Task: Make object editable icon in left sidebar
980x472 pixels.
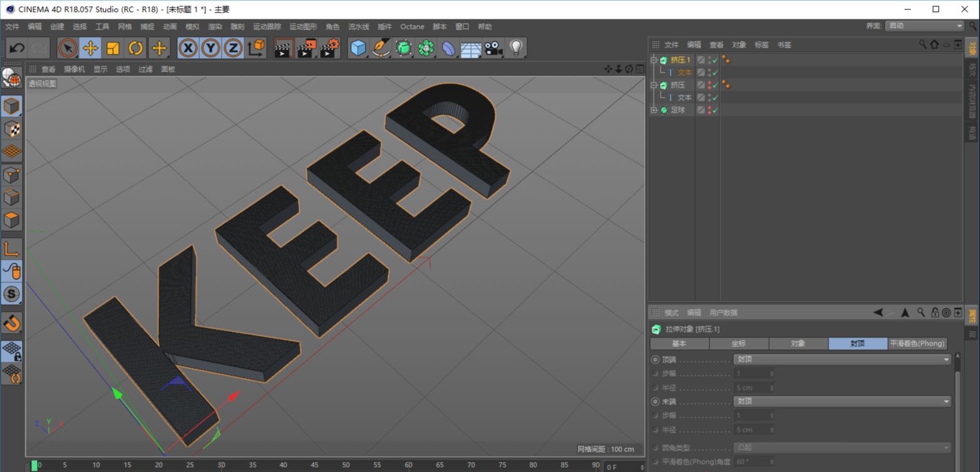Action: 11,77
